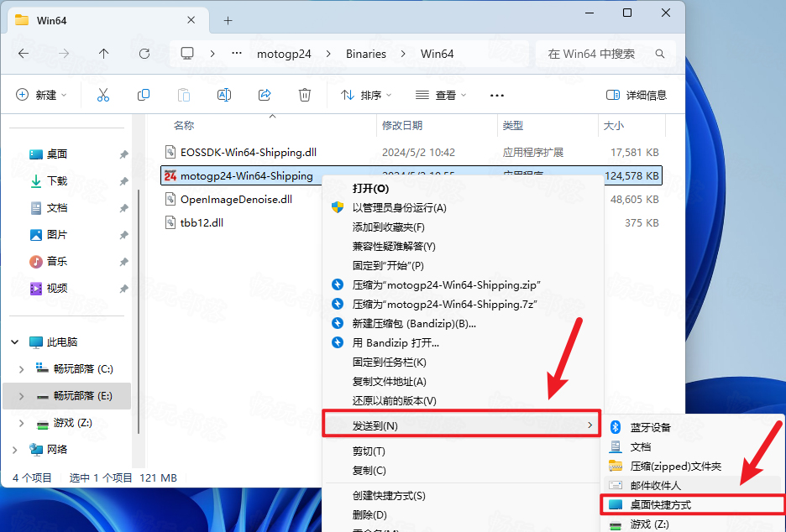Go back with the left arrow

point(24,54)
